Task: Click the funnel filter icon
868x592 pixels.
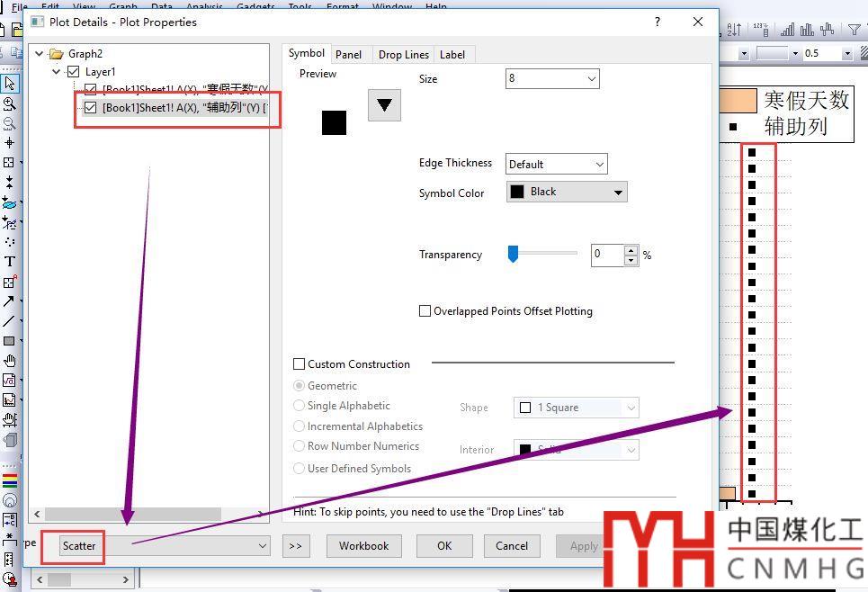Action: pos(855,30)
